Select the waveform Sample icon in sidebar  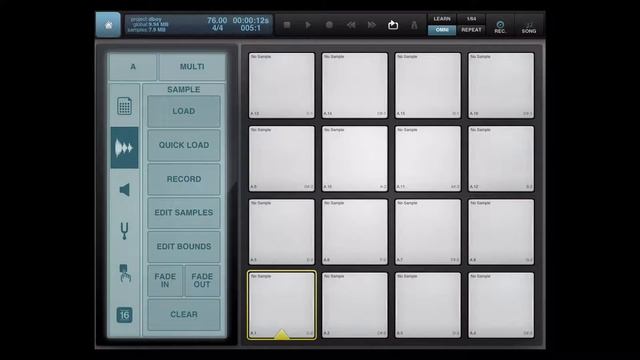[124, 148]
